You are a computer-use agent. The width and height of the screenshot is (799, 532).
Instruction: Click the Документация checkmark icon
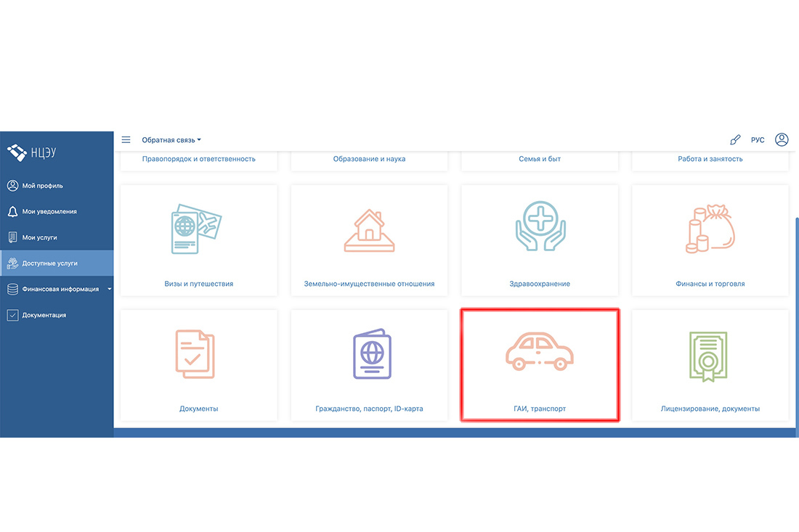13,315
